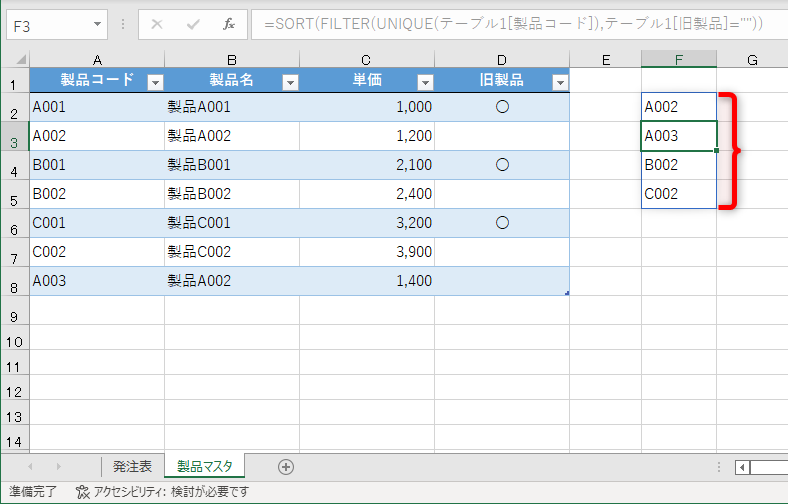The image size is (788, 504).
Task: Select column D header
Action: point(502,59)
